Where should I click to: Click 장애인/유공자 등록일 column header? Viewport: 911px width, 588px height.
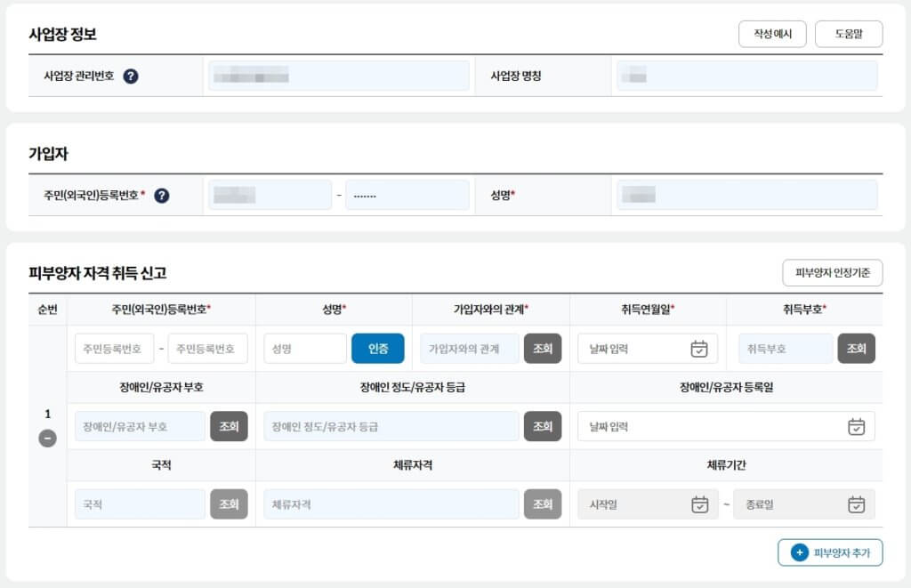pyautogui.click(x=726, y=387)
